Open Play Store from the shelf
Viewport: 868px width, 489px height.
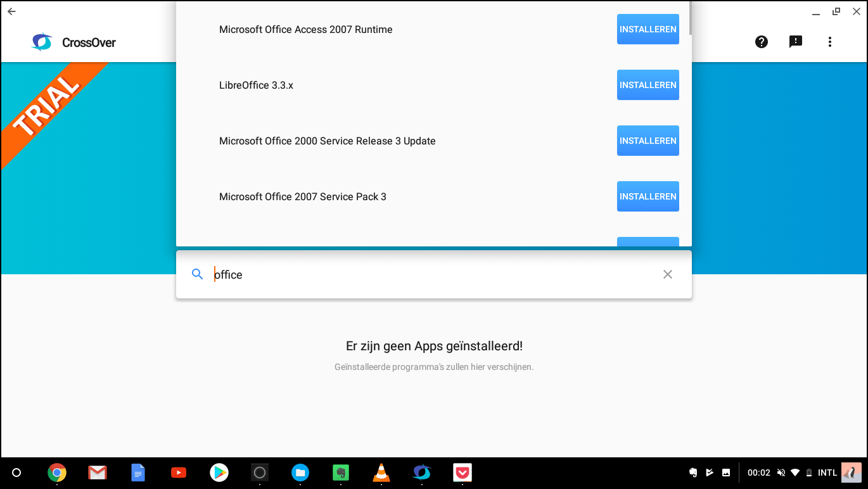coord(219,473)
